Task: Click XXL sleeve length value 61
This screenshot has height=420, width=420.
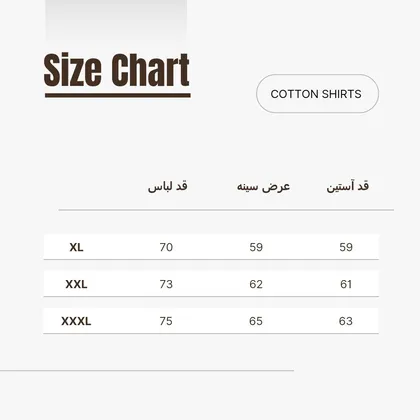Action: coord(346,284)
